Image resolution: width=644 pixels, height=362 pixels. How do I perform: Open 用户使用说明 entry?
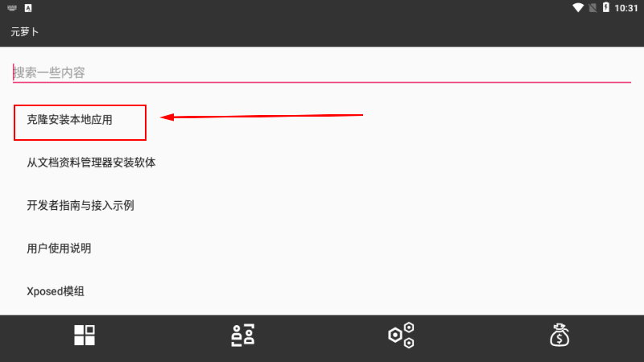[x=59, y=249]
